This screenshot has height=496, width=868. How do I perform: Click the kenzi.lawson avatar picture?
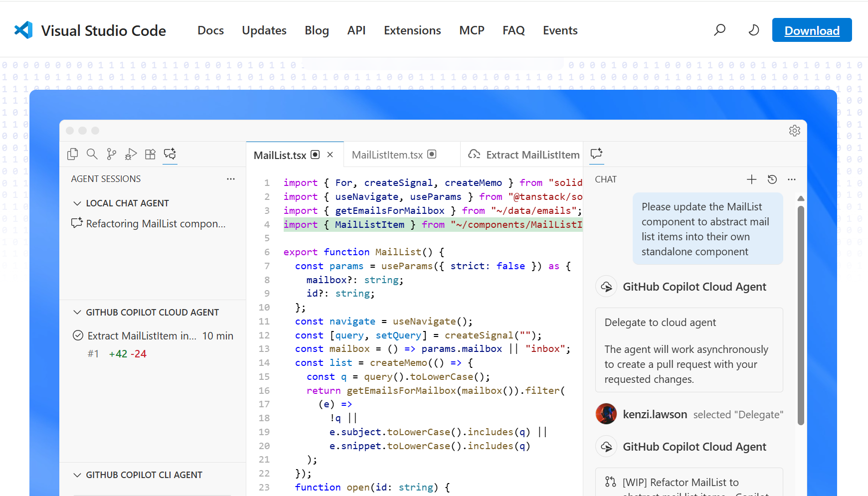point(606,414)
